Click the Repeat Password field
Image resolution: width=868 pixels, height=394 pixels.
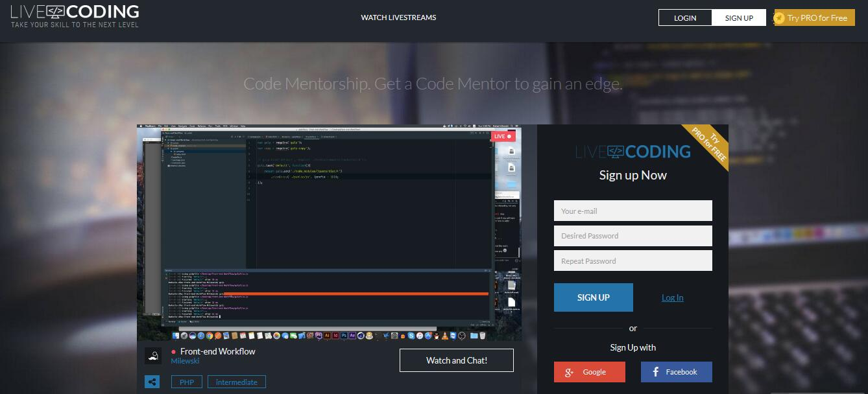(633, 261)
